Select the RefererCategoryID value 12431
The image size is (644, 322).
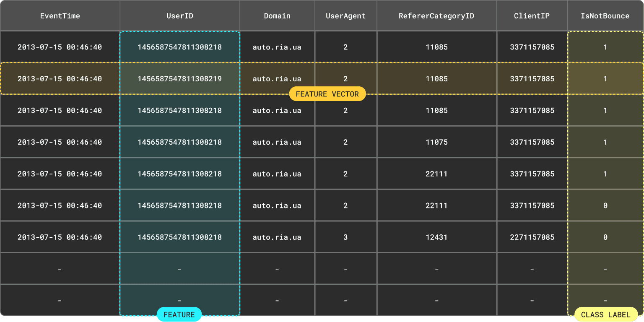tap(436, 237)
